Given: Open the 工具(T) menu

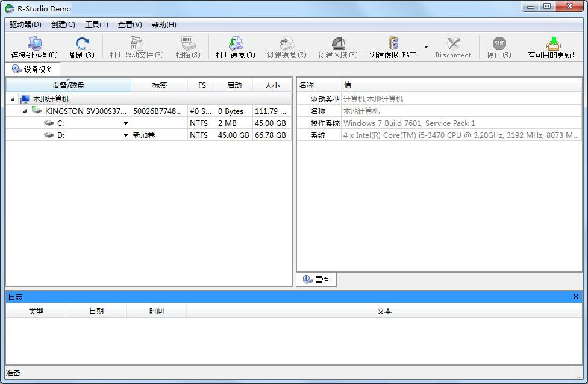Looking at the screenshot, I should (96, 25).
